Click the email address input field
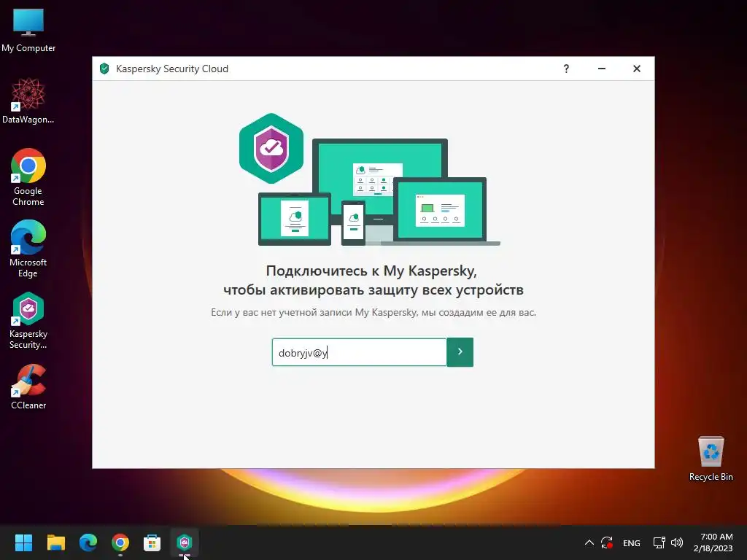Screen dimensions: 747x560 click(x=359, y=352)
